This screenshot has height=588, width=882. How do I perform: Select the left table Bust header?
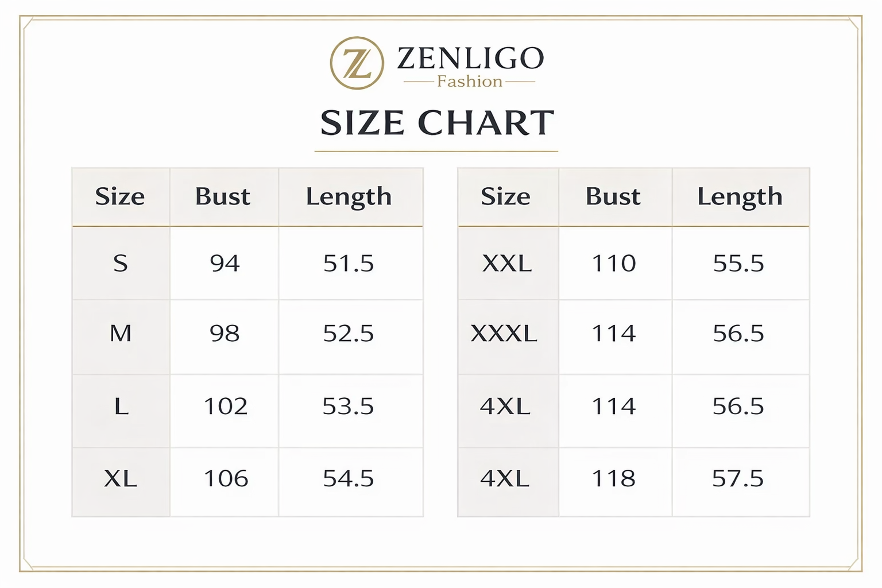click(x=223, y=196)
